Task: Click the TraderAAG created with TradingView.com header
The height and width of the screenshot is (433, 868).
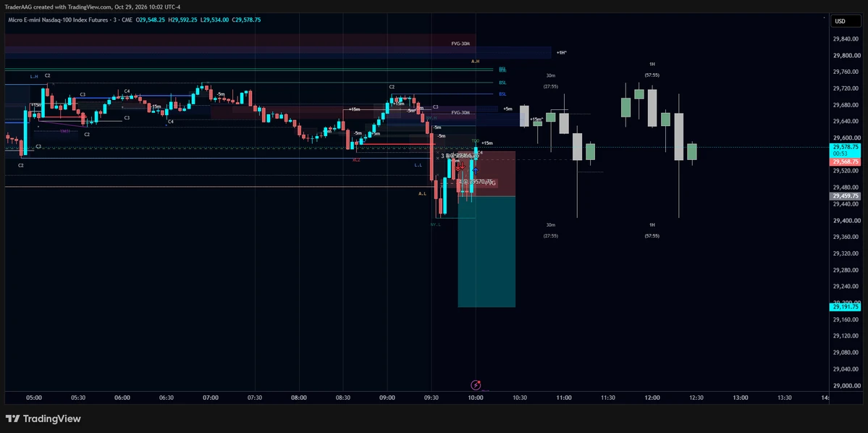Action: coord(93,7)
